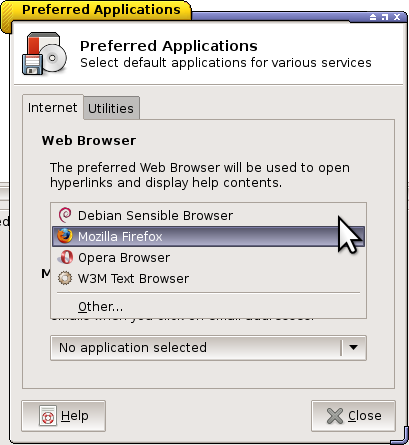
Task: Select Debian Sensible Browser from list
Action: (x=208, y=215)
